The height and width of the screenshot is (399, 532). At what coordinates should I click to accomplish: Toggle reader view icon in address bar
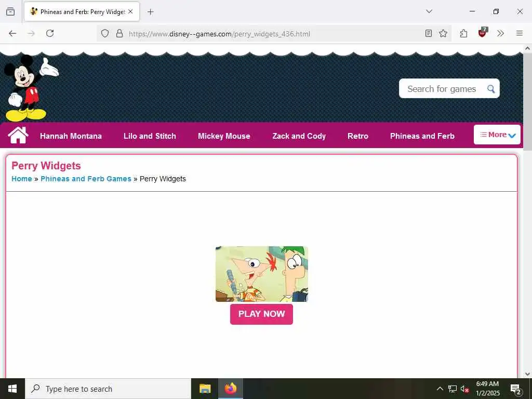point(429,33)
